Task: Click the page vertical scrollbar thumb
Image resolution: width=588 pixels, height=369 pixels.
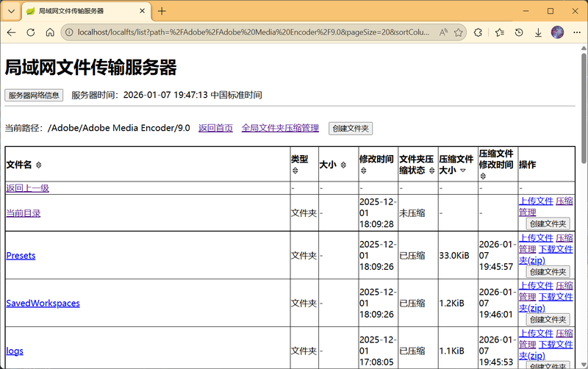Action: coord(584,108)
